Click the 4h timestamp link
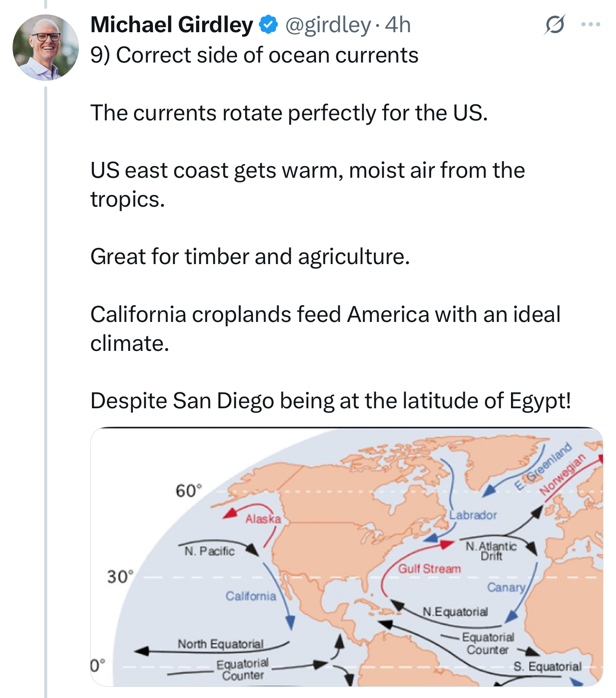The height and width of the screenshot is (698, 616). [398, 25]
